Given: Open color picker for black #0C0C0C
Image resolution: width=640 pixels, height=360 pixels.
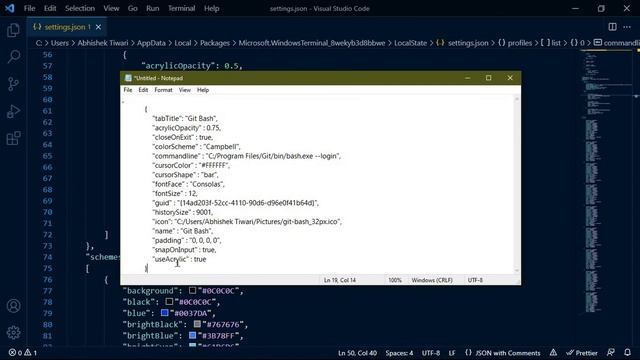Looking at the screenshot, I should pyautogui.click(x=169, y=302).
